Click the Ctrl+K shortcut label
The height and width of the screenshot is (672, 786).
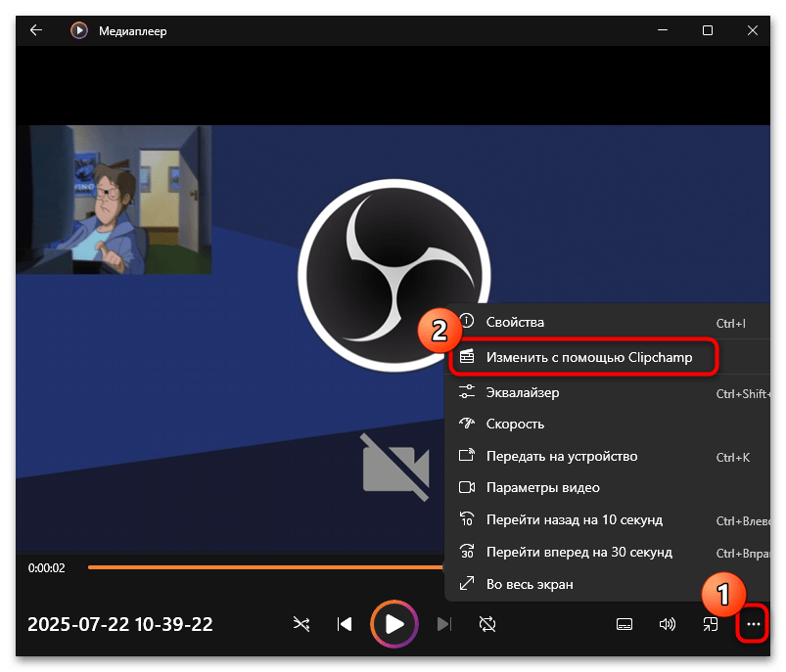[733, 458]
